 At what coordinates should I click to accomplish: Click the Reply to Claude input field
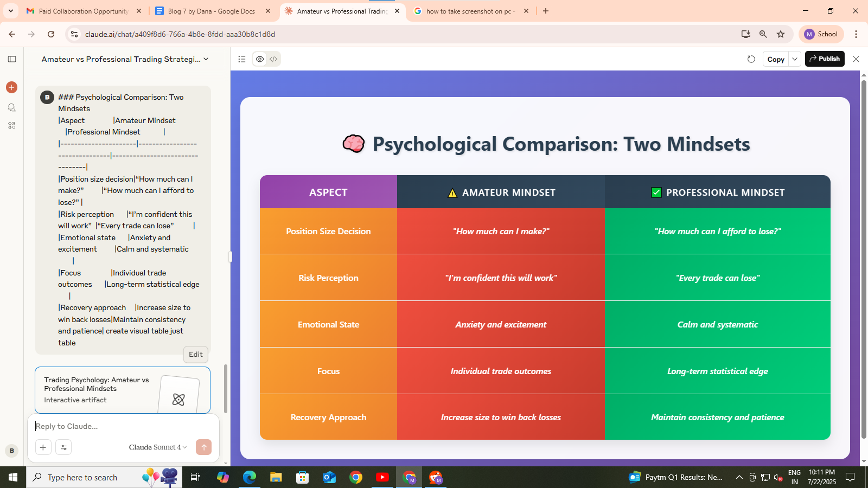pyautogui.click(x=122, y=426)
